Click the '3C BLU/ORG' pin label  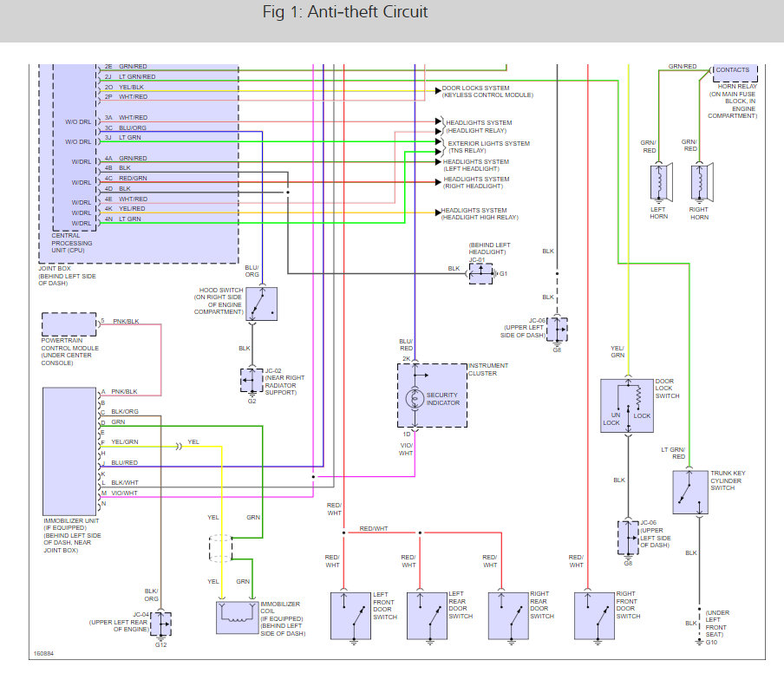pyautogui.click(x=125, y=128)
